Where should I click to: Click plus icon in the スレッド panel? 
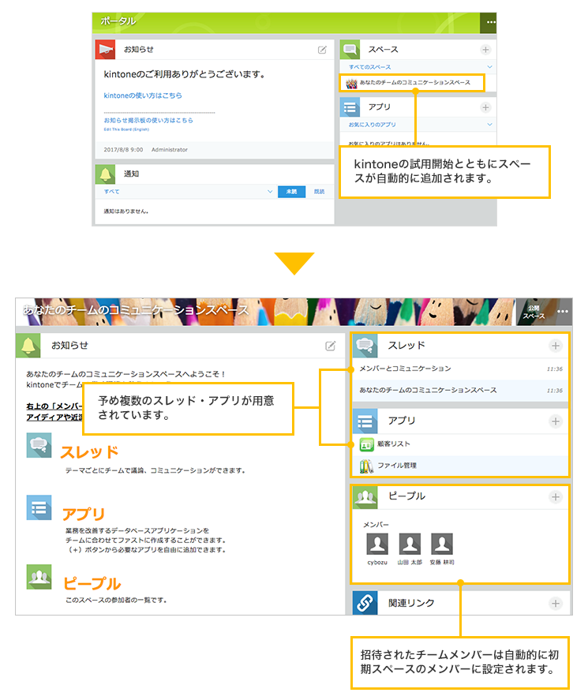[556, 346]
